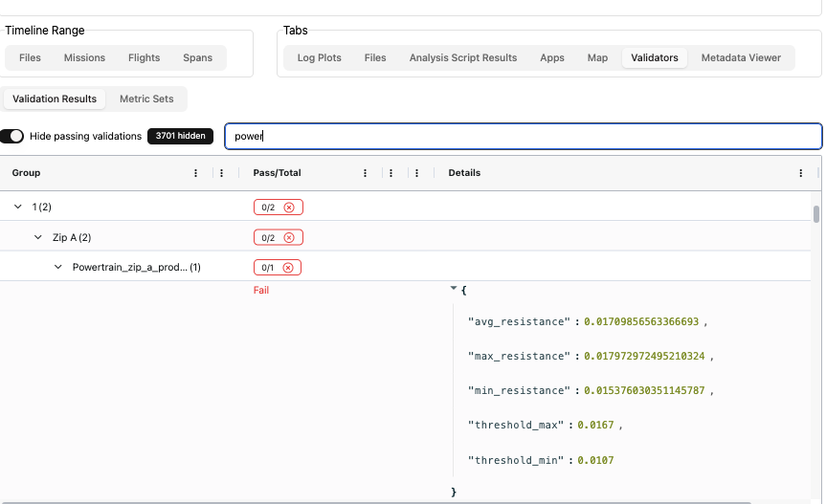This screenshot has height=504, width=826.
Task: Click the 0/1 badge in Powertrain row
Action: [x=278, y=268]
